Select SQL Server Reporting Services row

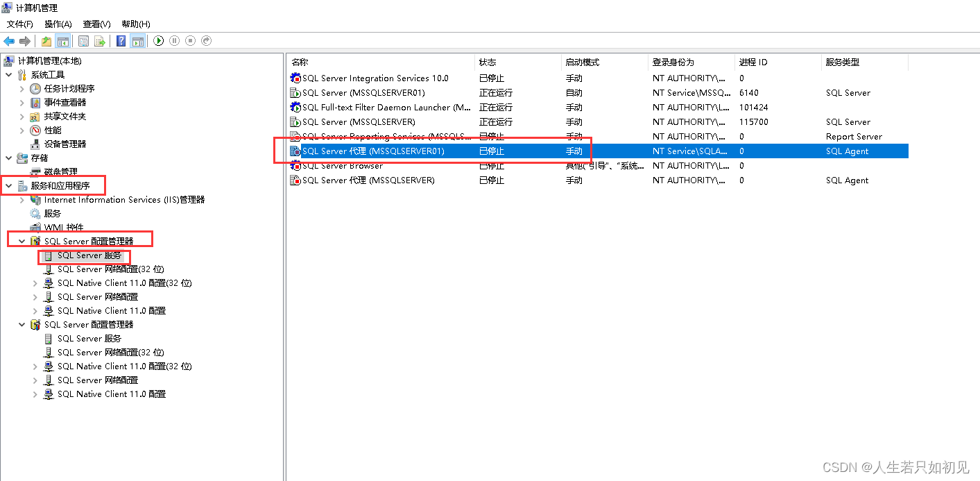click(x=598, y=137)
